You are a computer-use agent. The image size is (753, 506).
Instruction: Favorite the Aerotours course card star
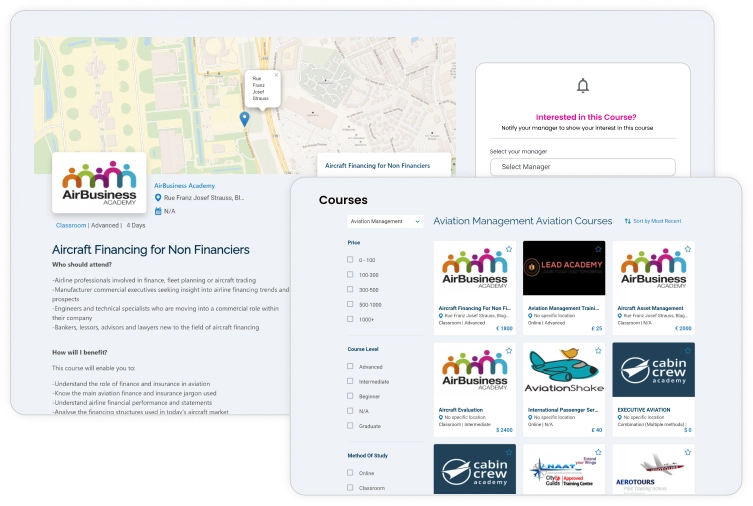(x=688, y=452)
